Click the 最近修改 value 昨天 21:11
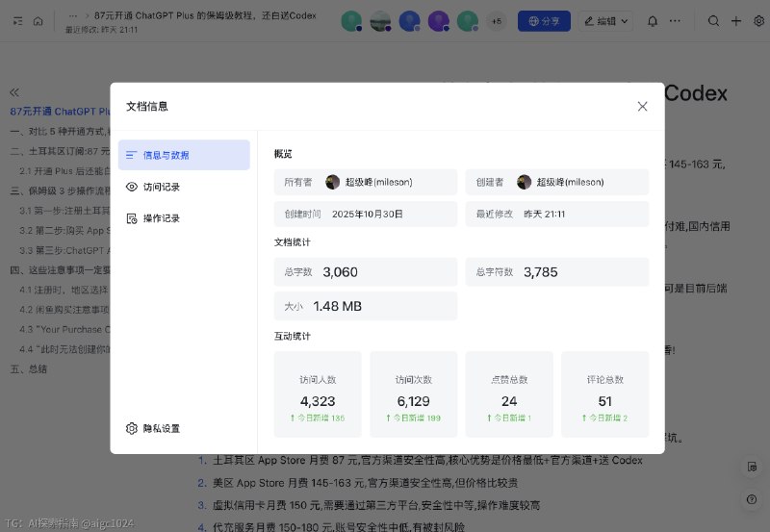770x532 pixels. point(544,214)
